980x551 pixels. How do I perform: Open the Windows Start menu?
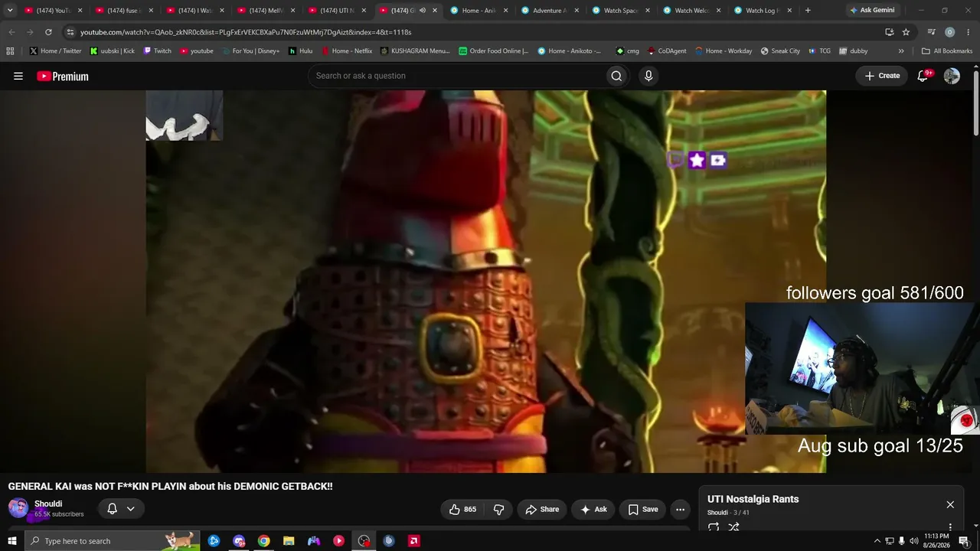pos(11,541)
